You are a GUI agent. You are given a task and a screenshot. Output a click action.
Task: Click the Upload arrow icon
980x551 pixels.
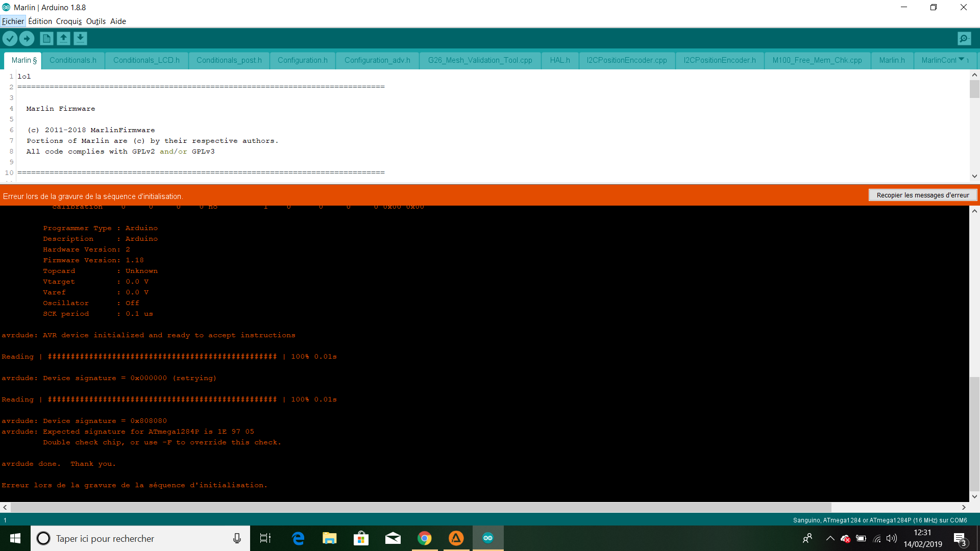tap(27, 38)
